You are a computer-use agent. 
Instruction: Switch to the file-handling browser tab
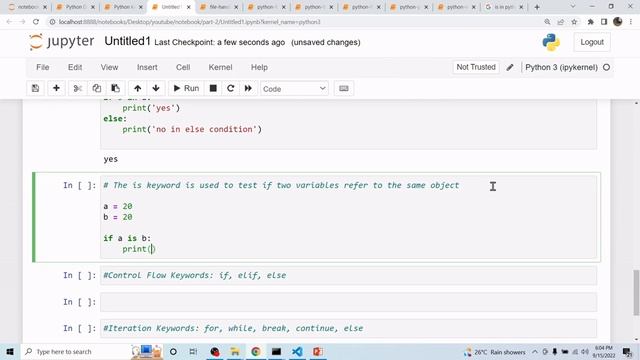219,7
